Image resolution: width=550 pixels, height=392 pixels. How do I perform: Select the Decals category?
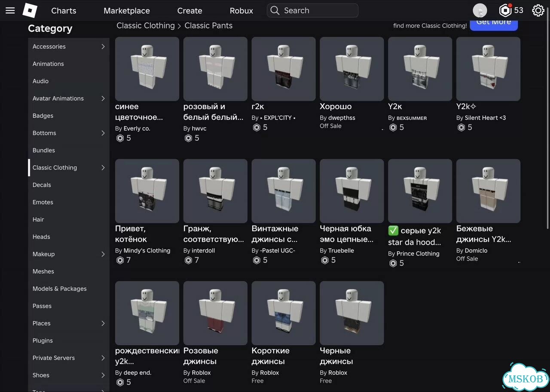42,185
